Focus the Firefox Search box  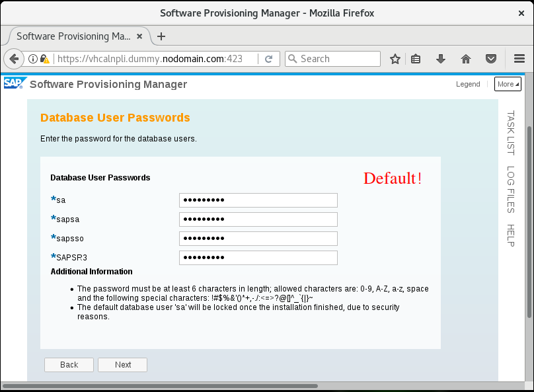pos(332,59)
